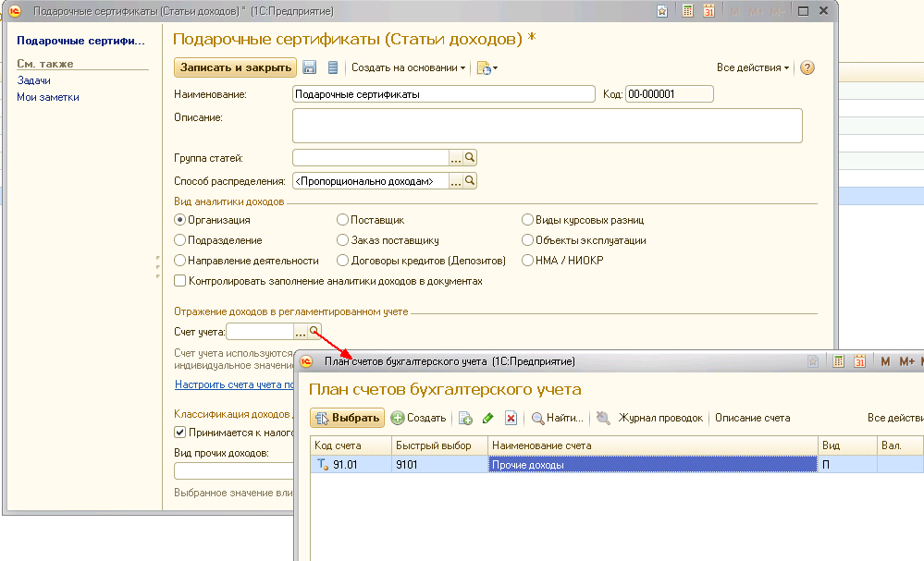Click Прочие доходы cell in accounts table
The width and height of the screenshot is (924, 561).
pos(653,465)
